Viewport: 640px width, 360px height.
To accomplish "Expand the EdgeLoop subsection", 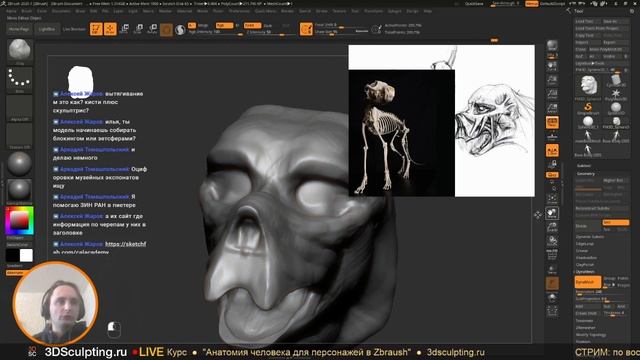I will pyautogui.click(x=584, y=244).
